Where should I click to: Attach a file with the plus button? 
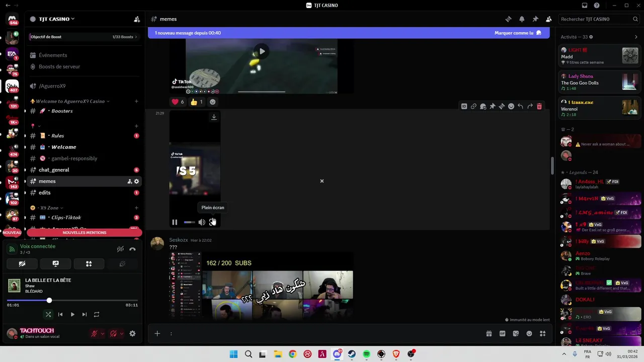tap(157, 333)
